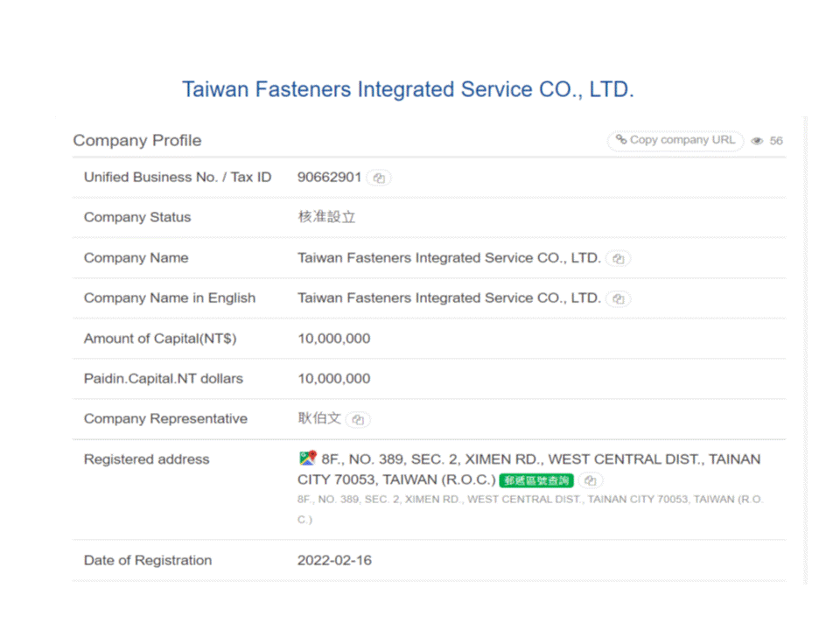The image size is (840, 630).
Task: Select the small gray address text
Action: pyautogui.click(x=530, y=509)
